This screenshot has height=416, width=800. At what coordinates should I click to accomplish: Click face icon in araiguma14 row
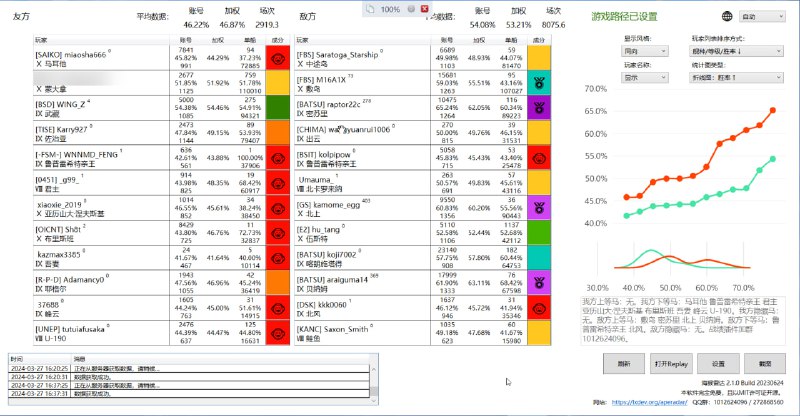(x=541, y=282)
